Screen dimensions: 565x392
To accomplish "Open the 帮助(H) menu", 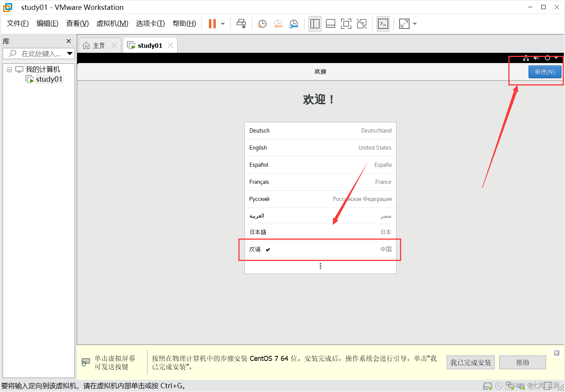I will pyautogui.click(x=184, y=24).
